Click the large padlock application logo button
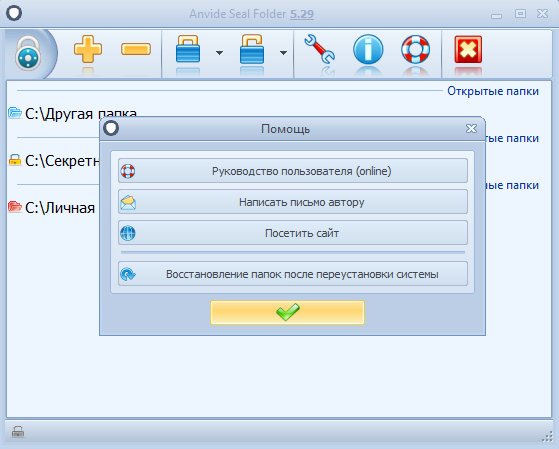559x449 pixels. [x=29, y=54]
